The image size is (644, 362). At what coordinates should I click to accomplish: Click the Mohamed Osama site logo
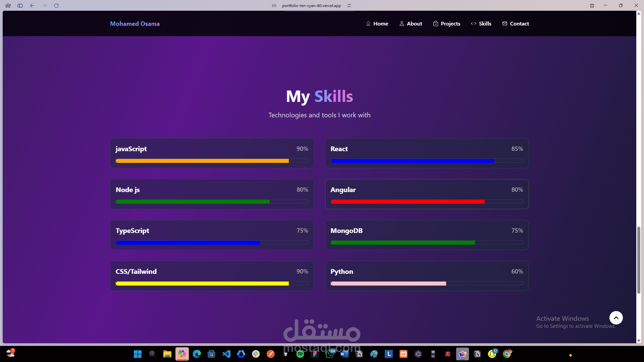pos(135,24)
